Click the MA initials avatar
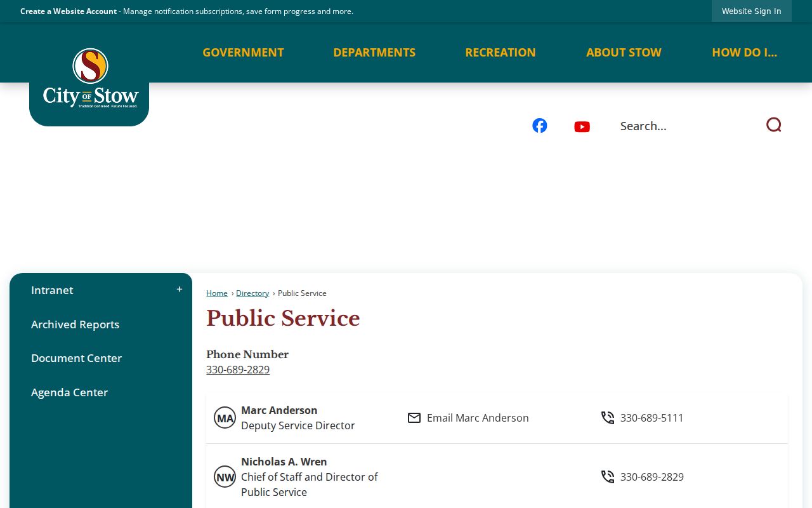Image resolution: width=812 pixels, height=508 pixels. [x=225, y=418]
